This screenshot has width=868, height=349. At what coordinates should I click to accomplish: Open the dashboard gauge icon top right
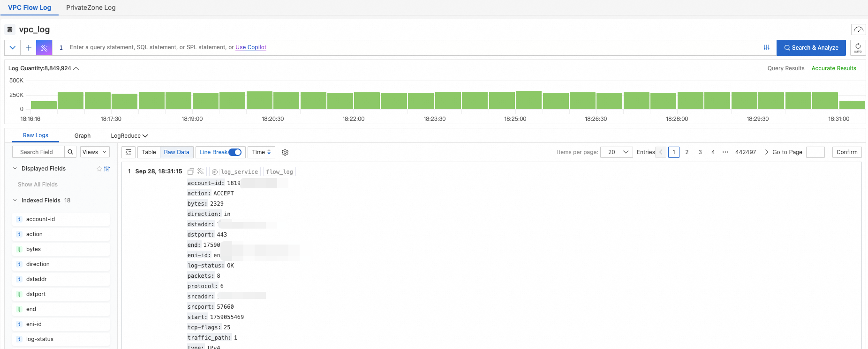(x=858, y=30)
